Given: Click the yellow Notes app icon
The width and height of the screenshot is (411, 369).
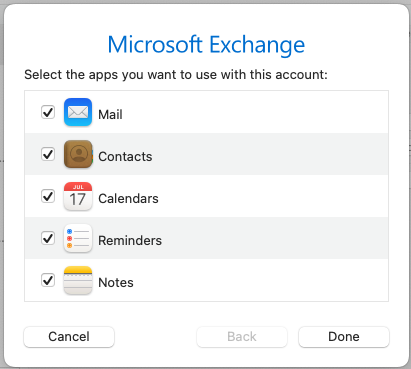Looking at the screenshot, I should click(78, 280).
